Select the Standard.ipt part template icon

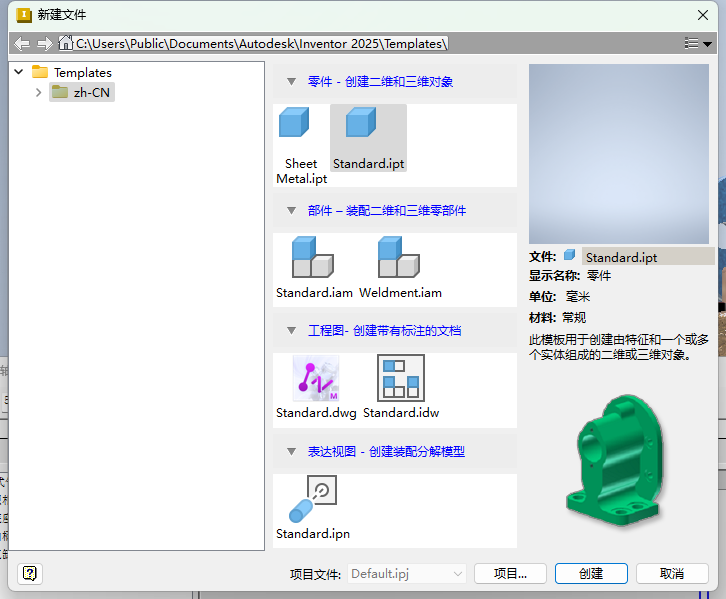tap(361, 122)
